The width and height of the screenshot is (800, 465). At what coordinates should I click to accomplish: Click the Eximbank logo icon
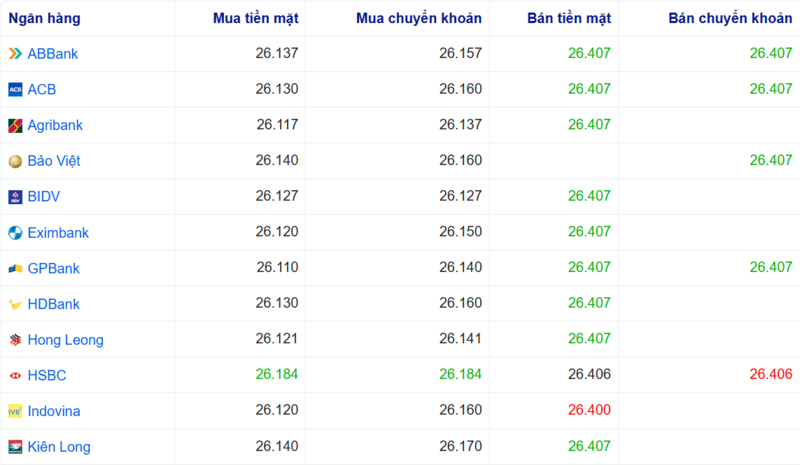pyautogui.click(x=15, y=233)
